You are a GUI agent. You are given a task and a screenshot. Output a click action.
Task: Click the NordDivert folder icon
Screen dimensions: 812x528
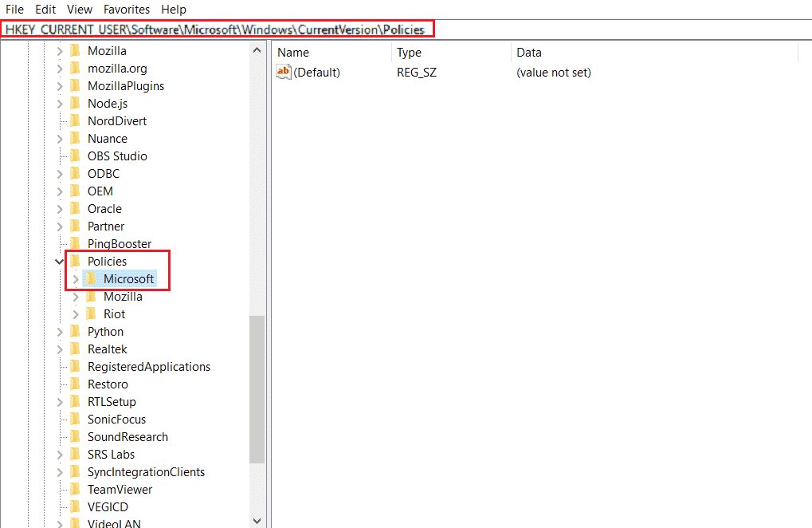(76, 121)
